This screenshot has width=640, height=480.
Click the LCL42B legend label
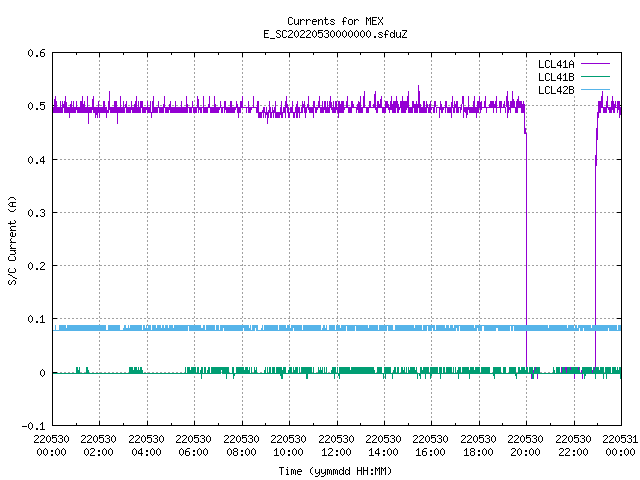pyautogui.click(x=556, y=90)
